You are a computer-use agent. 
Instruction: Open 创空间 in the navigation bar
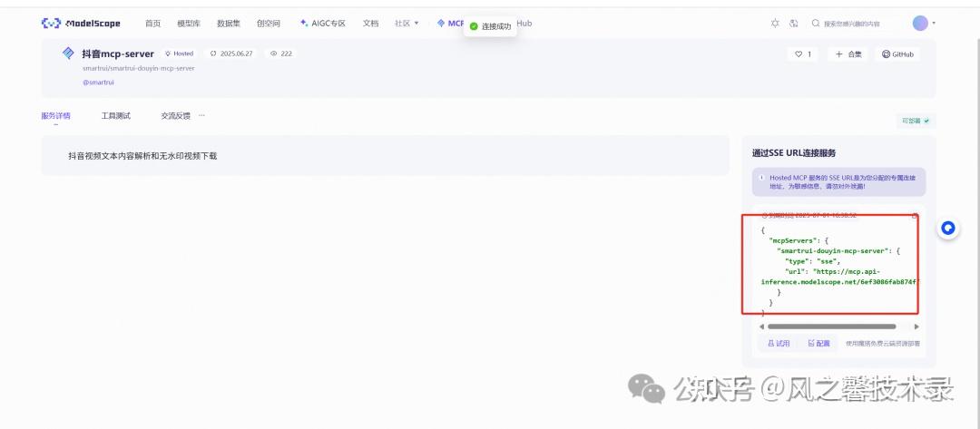click(x=268, y=24)
